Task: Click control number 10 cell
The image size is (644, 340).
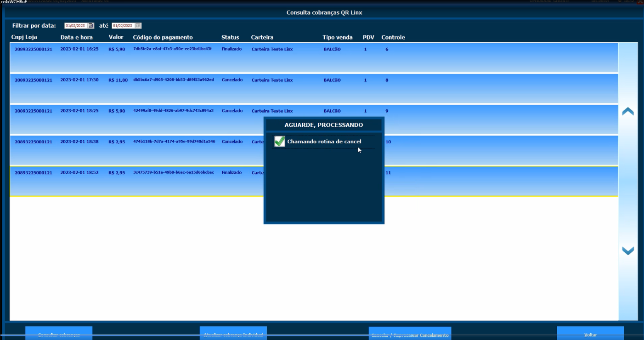Action: [x=388, y=142]
